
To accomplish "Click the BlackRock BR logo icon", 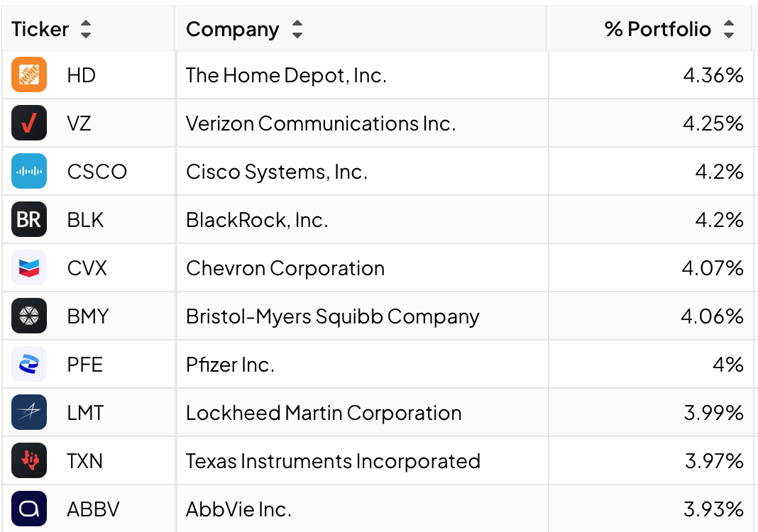I will [x=29, y=219].
